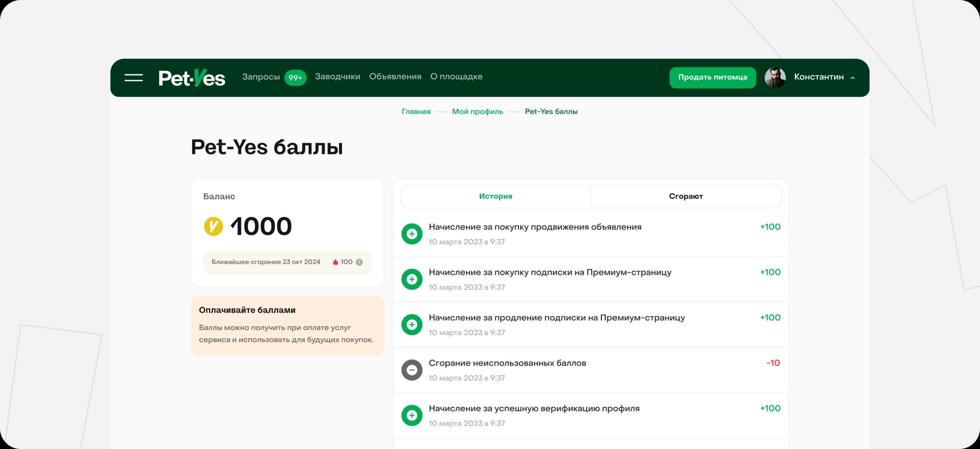The image size is (980, 449).
Task: Open Заводчики in the navigation bar
Action: pos(337,77)
